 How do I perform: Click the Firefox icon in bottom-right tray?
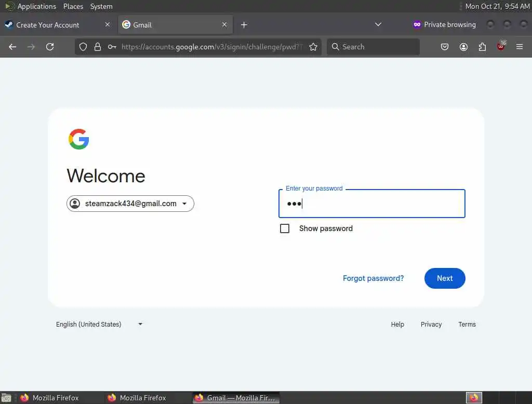(x=474, y=398)
